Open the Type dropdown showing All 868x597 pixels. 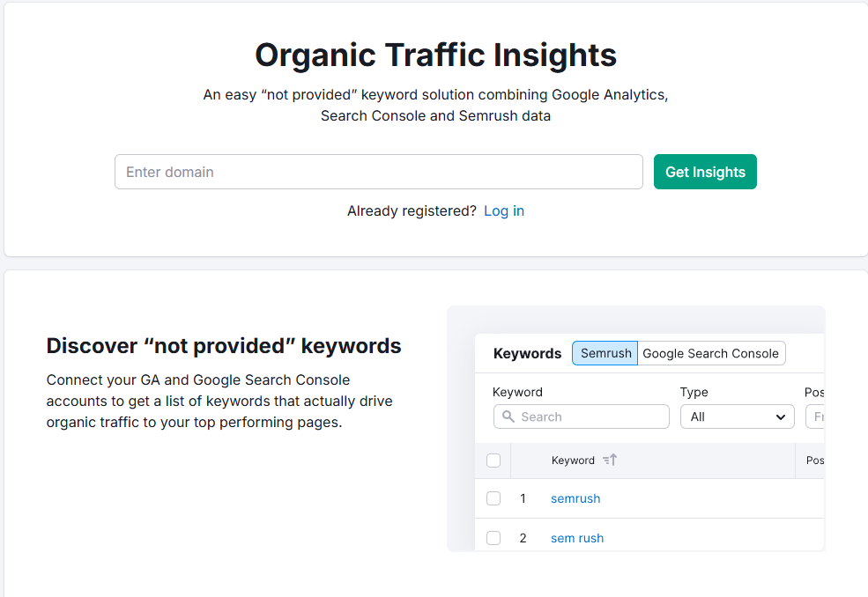click(737, 416)
